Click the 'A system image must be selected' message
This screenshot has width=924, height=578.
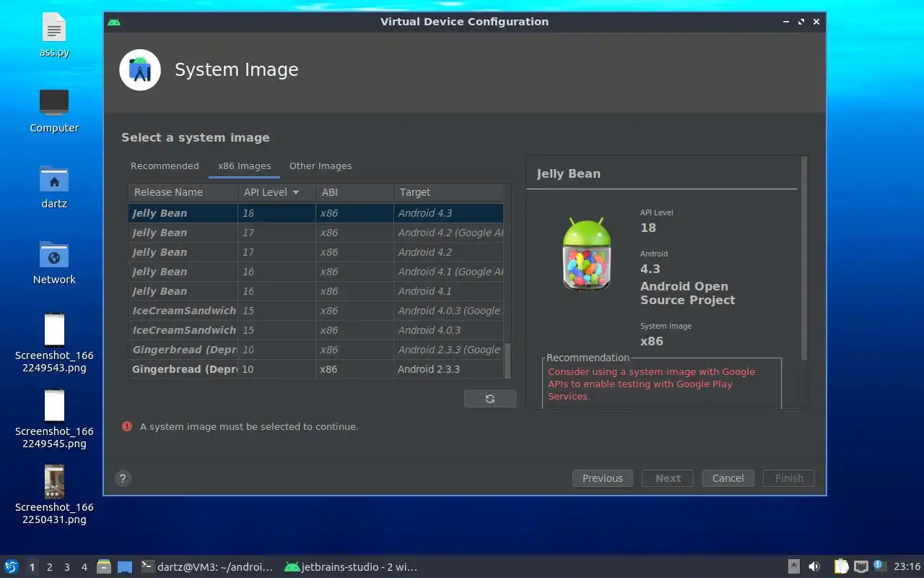coord(249,426)
